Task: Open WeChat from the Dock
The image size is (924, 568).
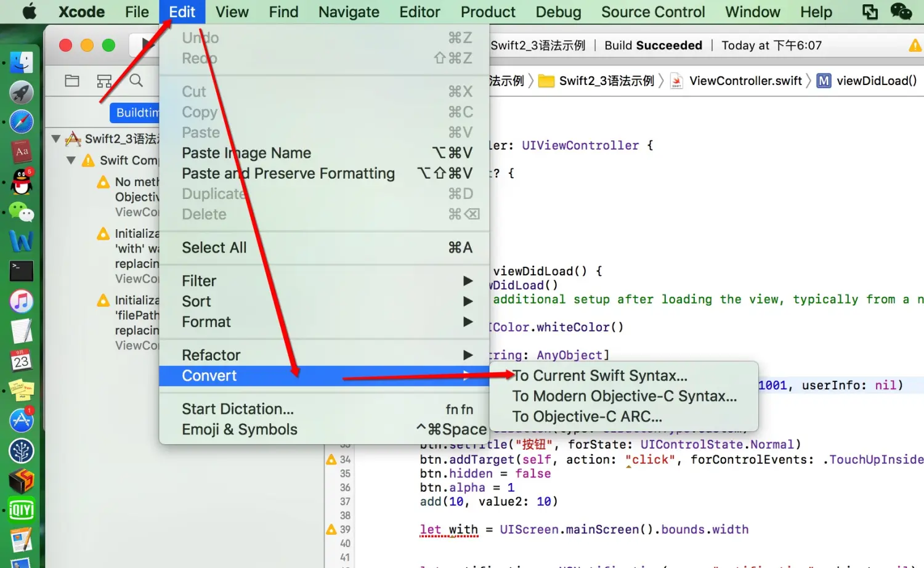Action: pos(22,212)
